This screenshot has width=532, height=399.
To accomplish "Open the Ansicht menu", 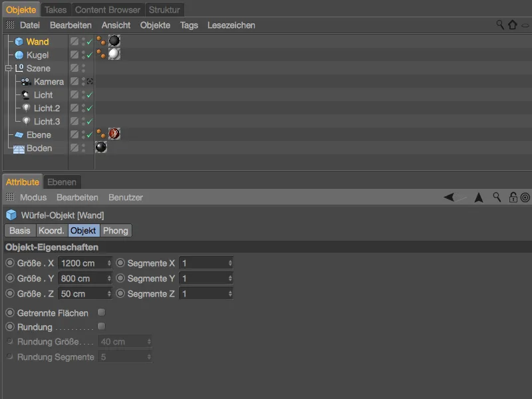I will point(116,25).
